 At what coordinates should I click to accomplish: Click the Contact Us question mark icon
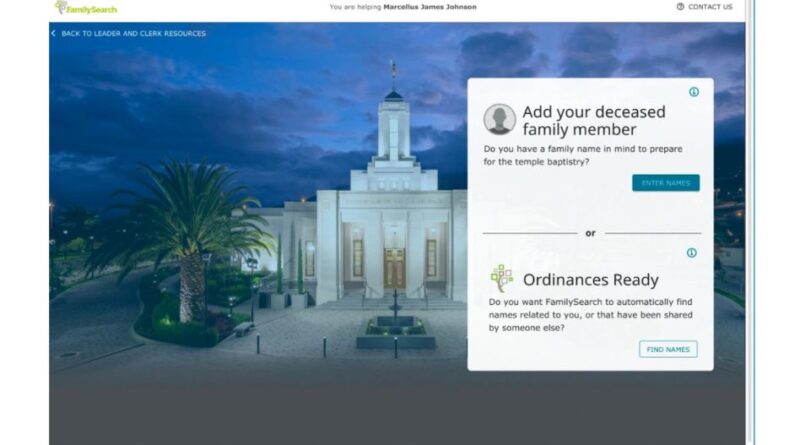(x=680, y=7)
